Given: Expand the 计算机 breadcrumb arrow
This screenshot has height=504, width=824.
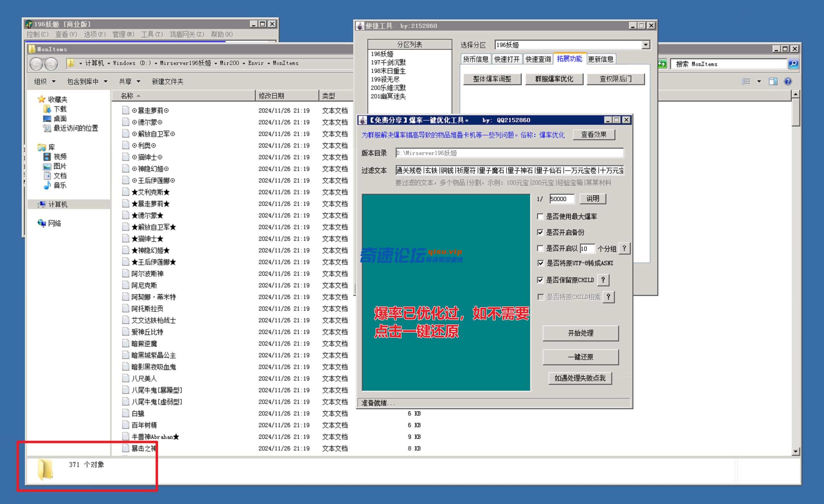Looking at the screenshot, I should click(109, 63).
